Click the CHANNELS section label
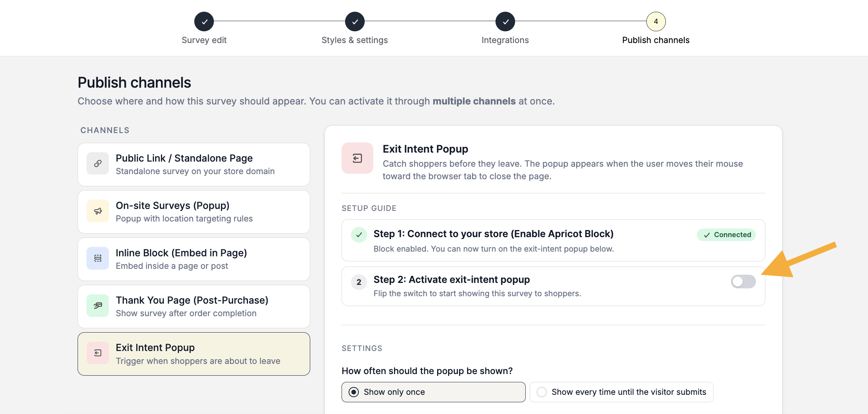The width and height of the screenshot is (868, 414). pyautogui.click(x=105, y=130)
